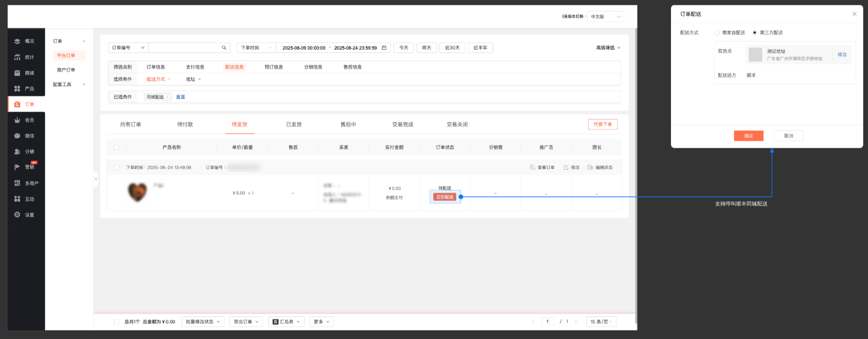
Task: Tick the table header select-all checkbox
Action: (x=116, y=147)
